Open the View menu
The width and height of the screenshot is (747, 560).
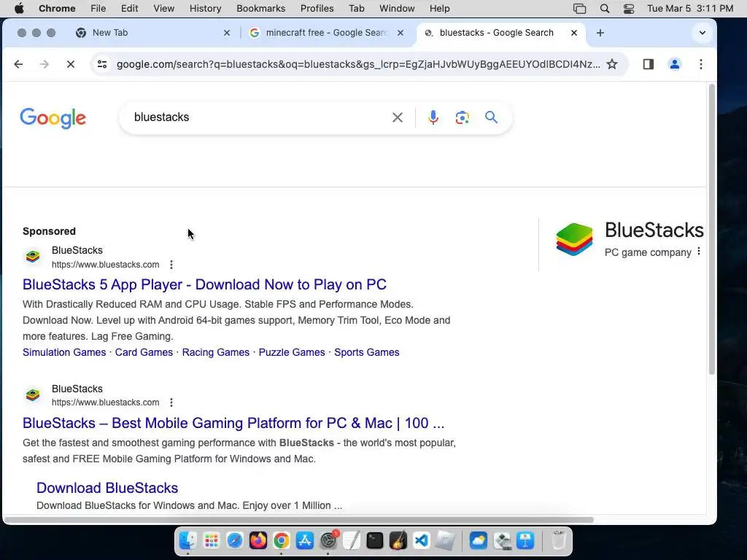pyautogui.click(x=163, y=9)
